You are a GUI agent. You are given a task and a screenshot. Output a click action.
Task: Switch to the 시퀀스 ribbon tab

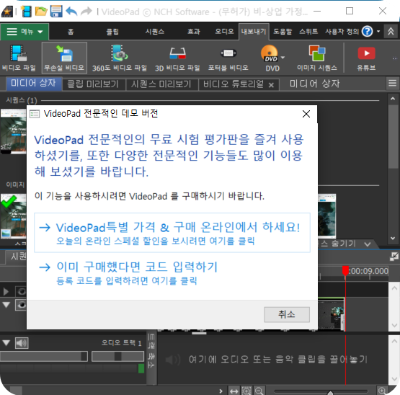click(155, 32)
